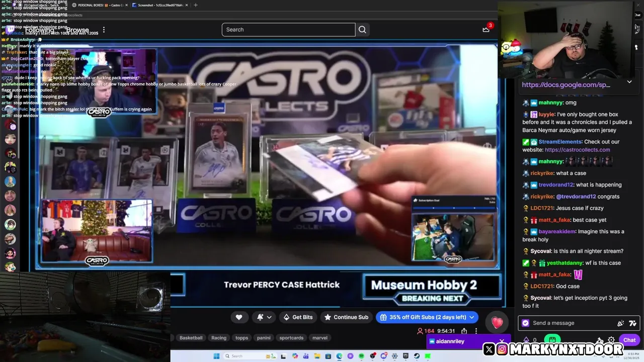Click the Twitch Search box
This screenshot has width=644, height=362.
point(288,30)
